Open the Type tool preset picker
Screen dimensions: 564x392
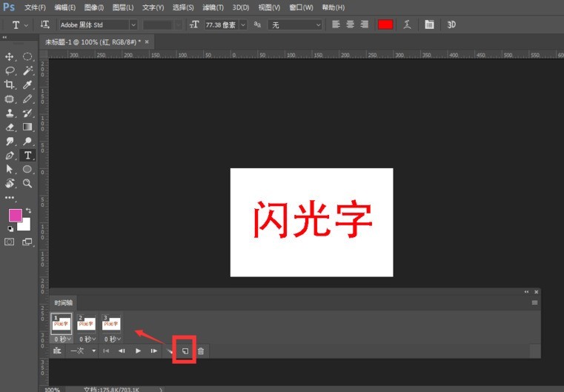tap(19, 24)
